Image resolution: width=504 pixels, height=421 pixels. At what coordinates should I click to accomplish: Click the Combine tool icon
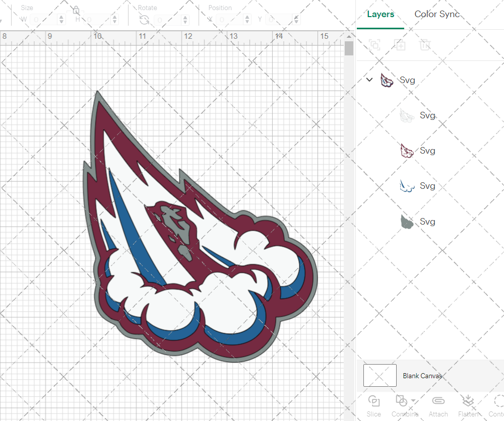tap(401, 401)
